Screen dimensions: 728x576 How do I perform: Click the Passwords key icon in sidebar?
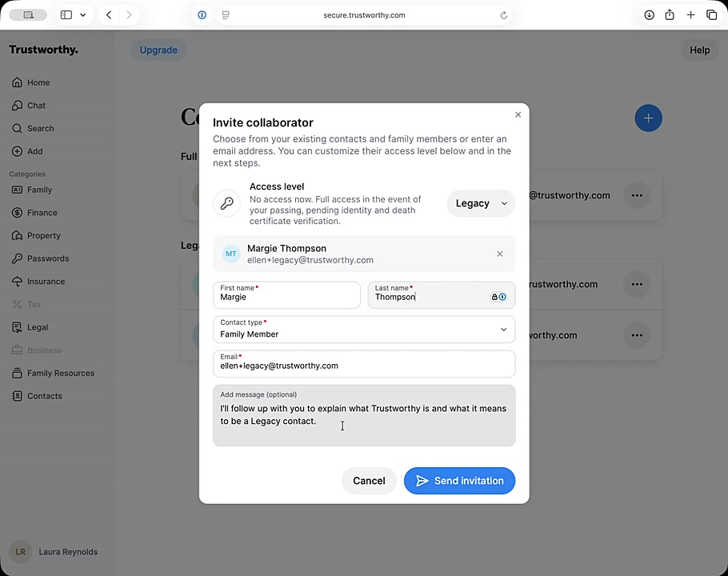(x=17, y=258)
